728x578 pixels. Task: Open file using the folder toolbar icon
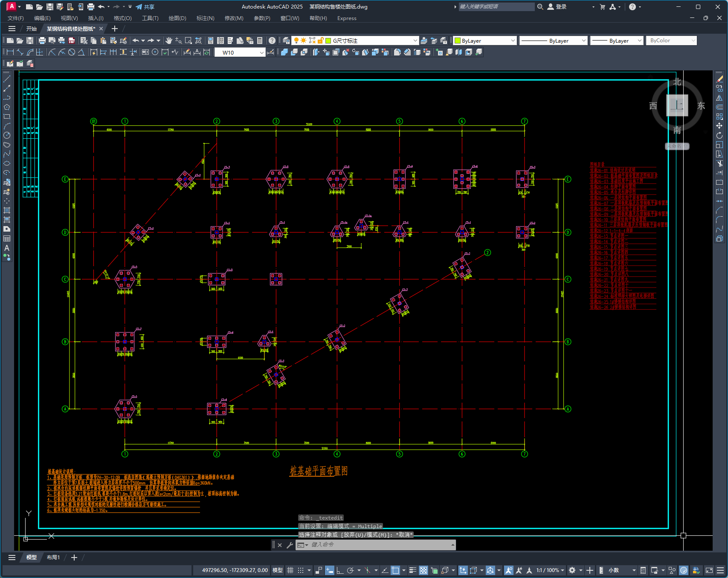point(20,41)
